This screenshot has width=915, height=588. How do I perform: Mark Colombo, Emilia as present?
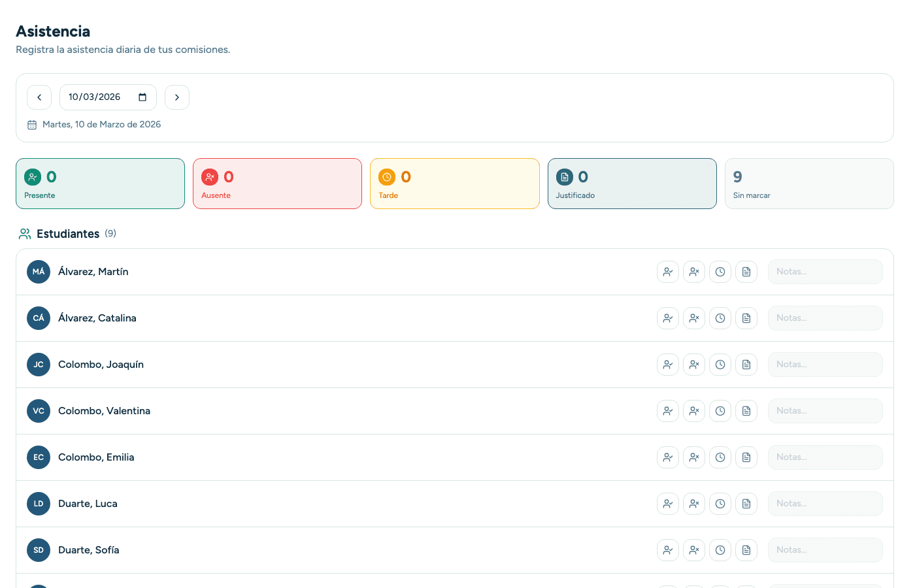coord(668,457)
